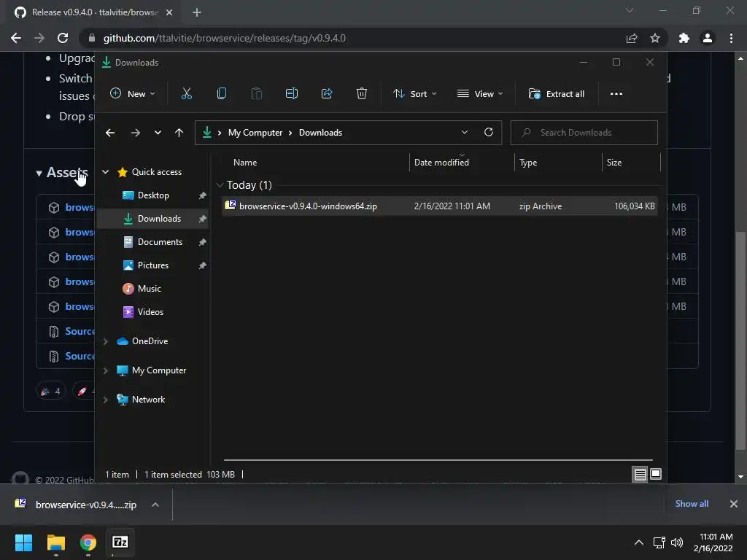This screenshot has width=747, height=560.
Task: Select Network in navigation pane
Action: pos(148,400)
